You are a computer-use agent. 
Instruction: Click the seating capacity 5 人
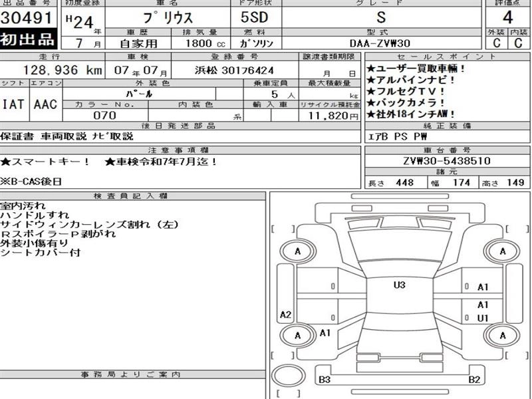coord(283,94)
